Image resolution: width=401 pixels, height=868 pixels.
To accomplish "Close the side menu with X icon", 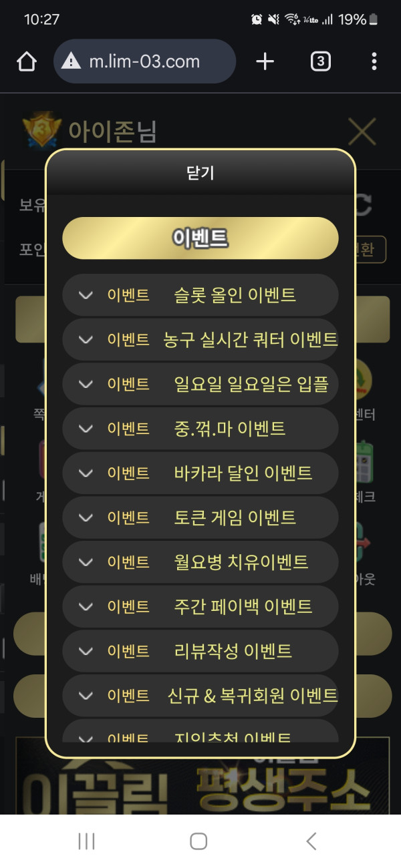I will (x=362, y=132).
